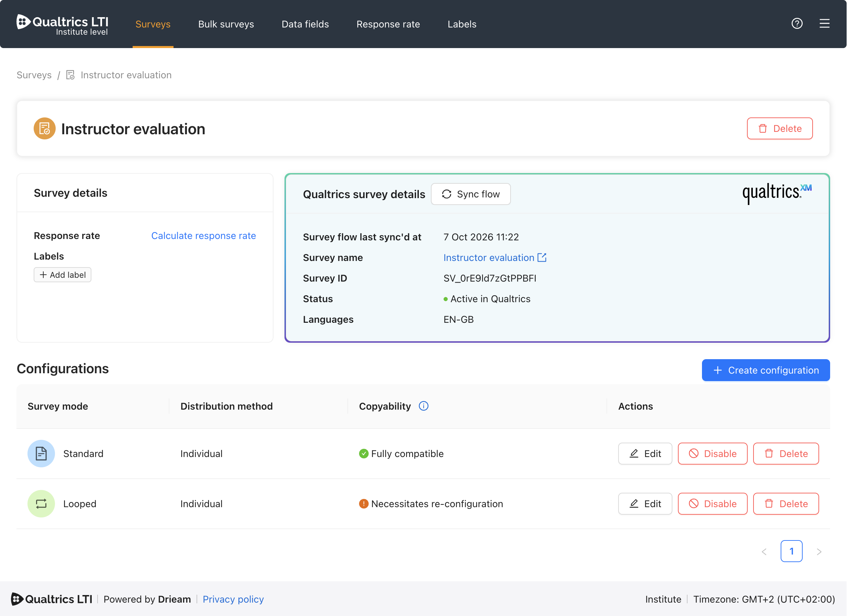Click the Add label button
Image resolution: width=848 pixels, height=616 pixels.
63,275
